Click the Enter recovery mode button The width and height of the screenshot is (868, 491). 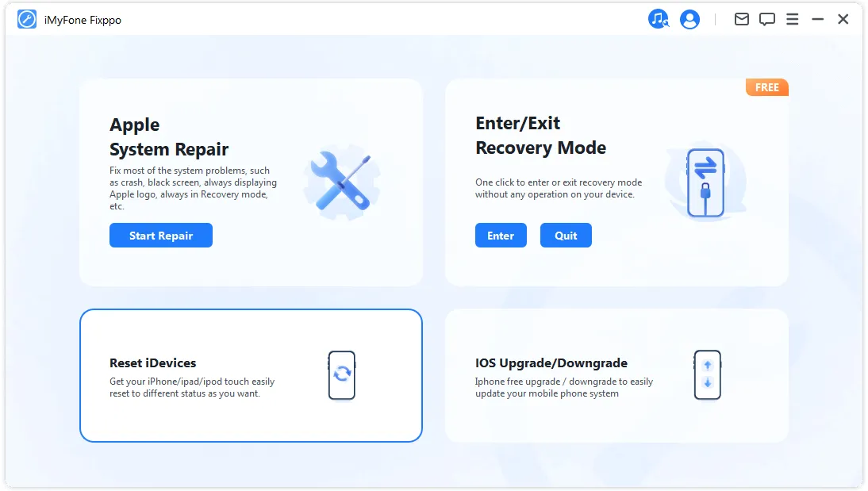(x=501, y=236)
